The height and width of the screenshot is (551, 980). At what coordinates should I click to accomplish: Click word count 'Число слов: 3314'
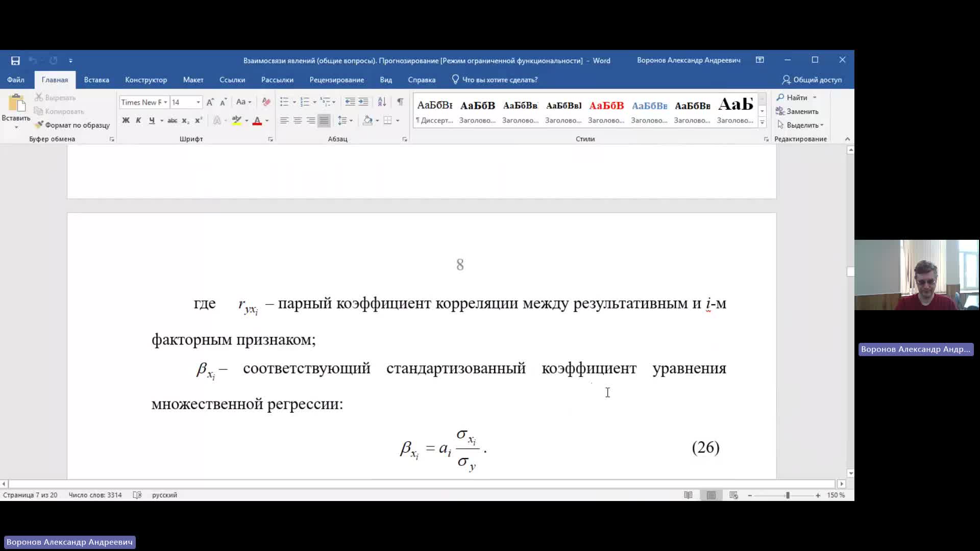click(x=95, y=495)
